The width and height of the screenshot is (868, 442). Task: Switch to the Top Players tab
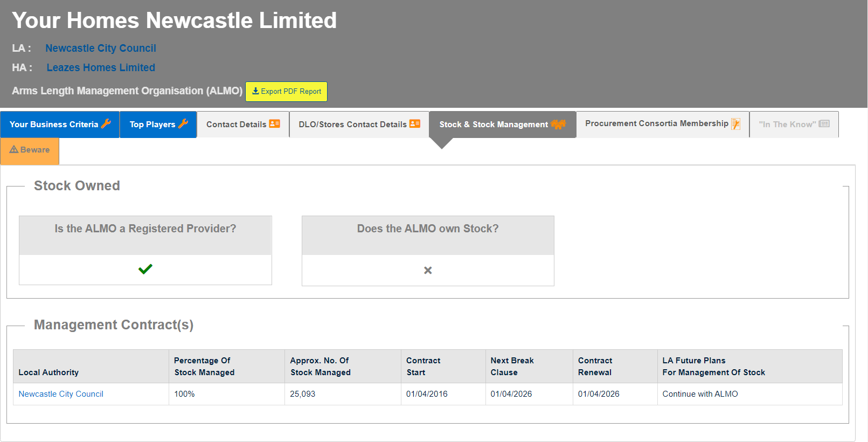[x=158, y=125]
